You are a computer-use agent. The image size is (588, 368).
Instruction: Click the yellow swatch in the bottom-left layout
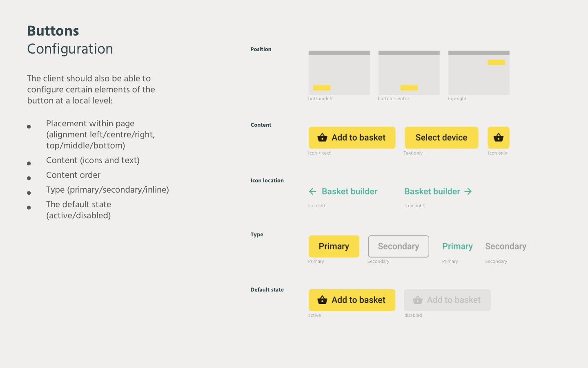322,88
